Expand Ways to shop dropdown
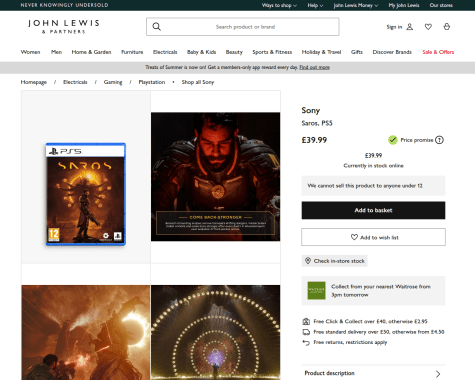Viewport: 475px width, 380px height. pos(279,5)
